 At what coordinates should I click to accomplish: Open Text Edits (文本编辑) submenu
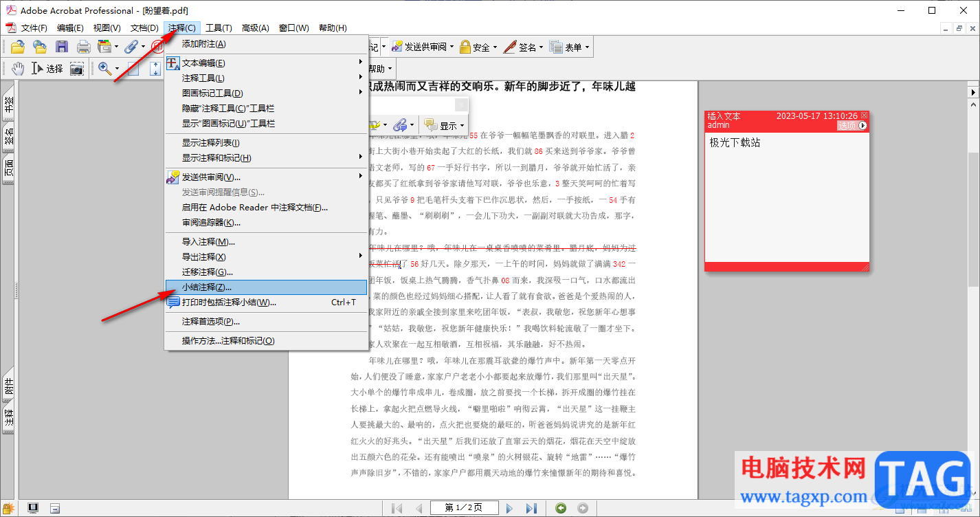point(266,63)
